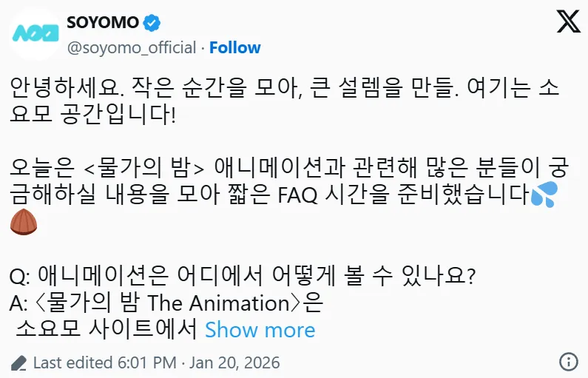
Task: Click the edit pencil icon
Action: coord(19,363)
